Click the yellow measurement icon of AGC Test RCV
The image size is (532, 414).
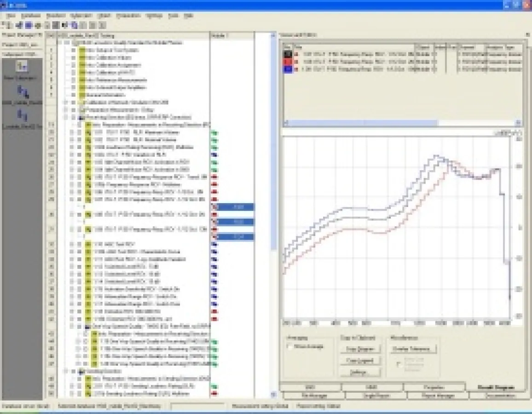click(x=88, y=244)
